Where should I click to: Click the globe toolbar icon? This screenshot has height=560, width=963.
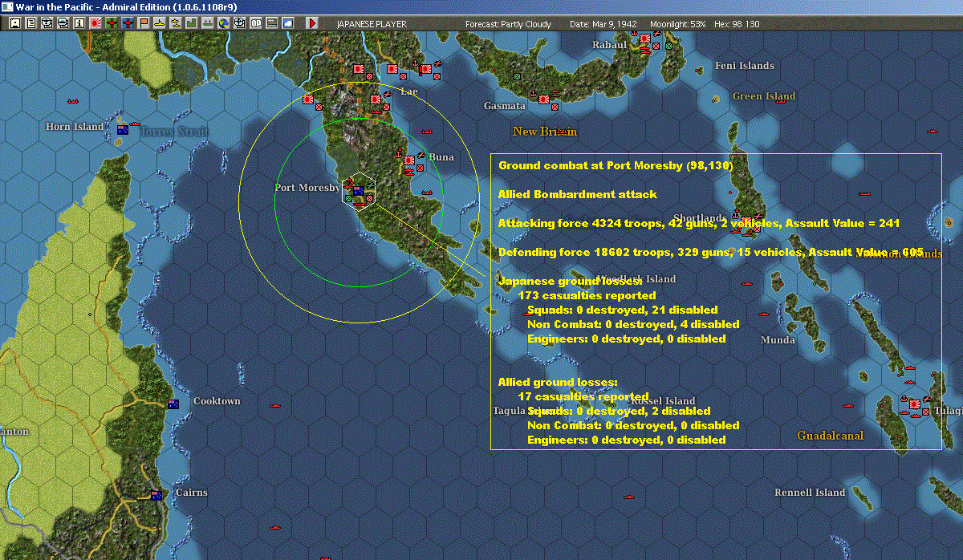(x=222, y=23)
